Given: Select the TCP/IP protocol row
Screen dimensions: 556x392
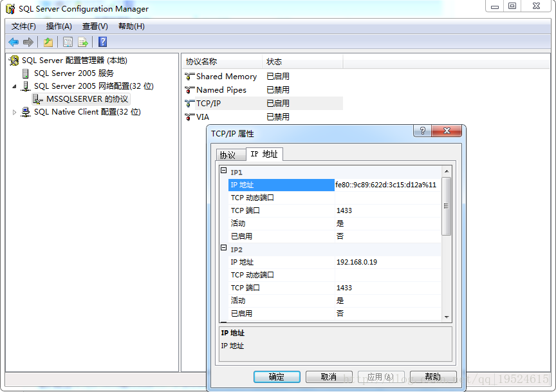Looking at the screenshot, I should point(263,103).
